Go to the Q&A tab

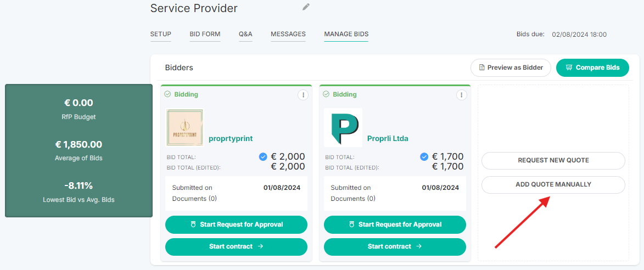tap(245, 34)
